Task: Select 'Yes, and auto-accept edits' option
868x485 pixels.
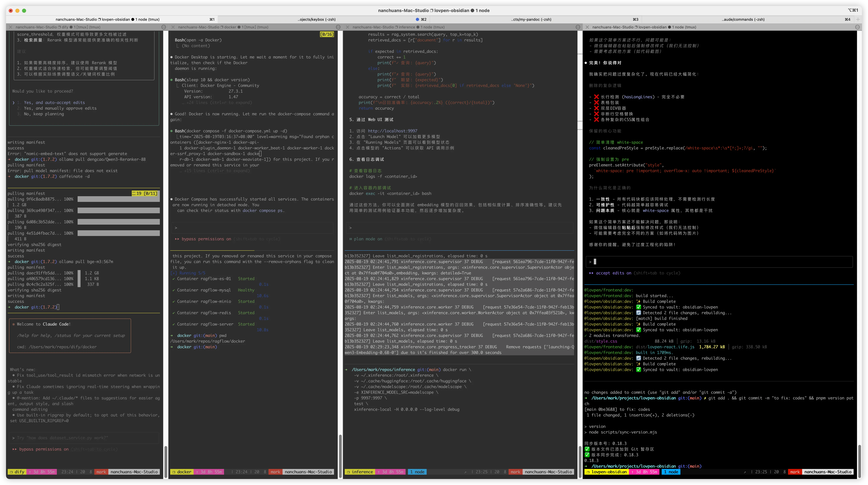Action: pos(54,103)
